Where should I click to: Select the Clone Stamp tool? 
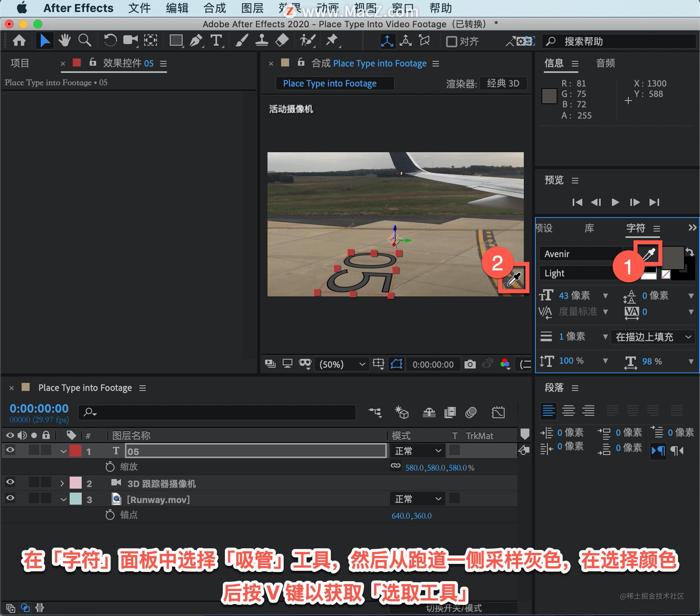pyautogui.click(x=261, y=40)
